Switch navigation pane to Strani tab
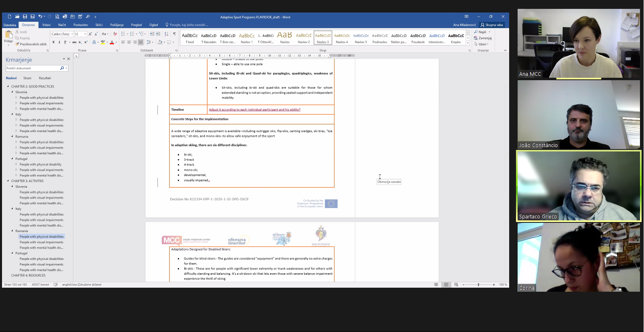The height and width of the screenshot is (332, 644). point(27,78)
